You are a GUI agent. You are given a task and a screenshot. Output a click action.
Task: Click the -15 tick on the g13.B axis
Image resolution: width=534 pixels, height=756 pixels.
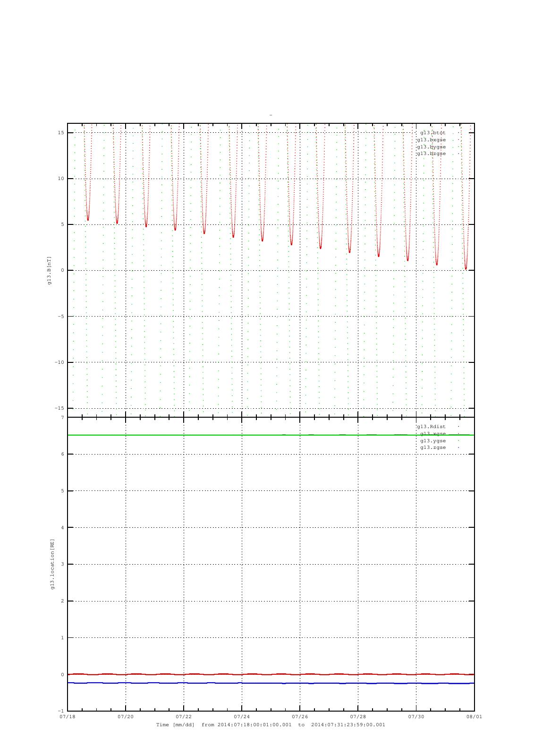pyautogui.click(x=59, y=408)
